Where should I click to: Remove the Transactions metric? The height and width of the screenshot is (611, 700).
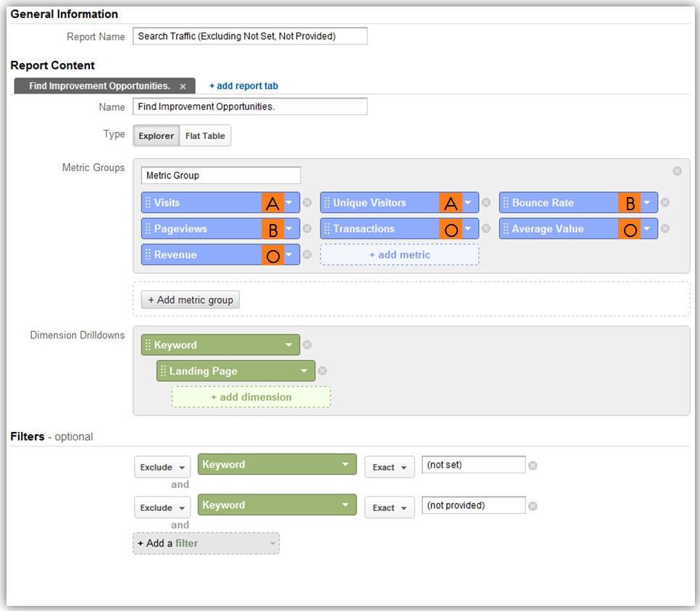487,228
